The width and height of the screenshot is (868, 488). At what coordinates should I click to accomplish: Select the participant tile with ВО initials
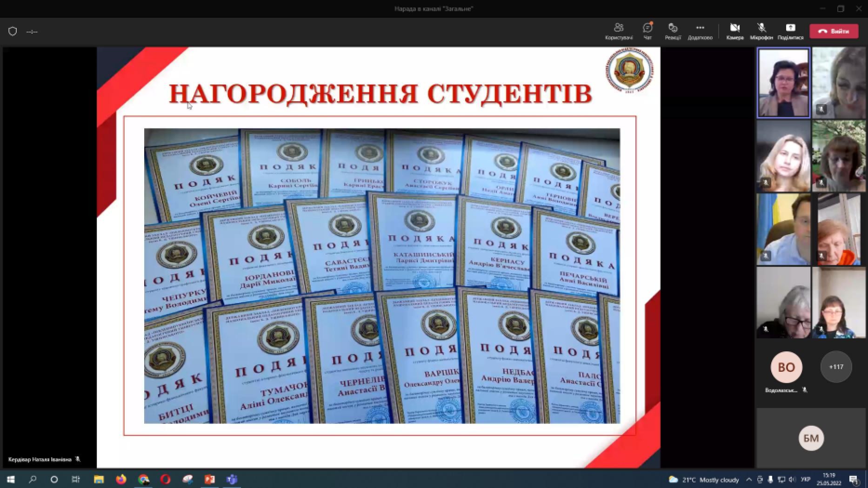point(786,367)
